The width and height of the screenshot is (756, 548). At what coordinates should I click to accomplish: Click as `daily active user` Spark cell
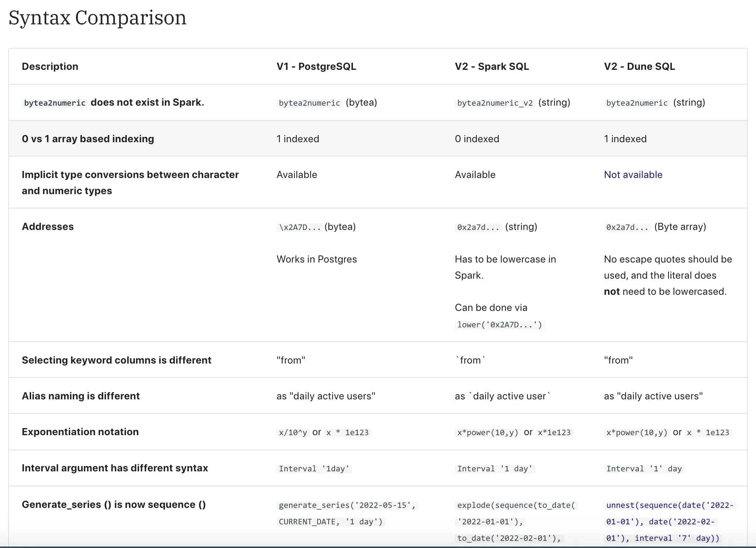coord(503,396)
